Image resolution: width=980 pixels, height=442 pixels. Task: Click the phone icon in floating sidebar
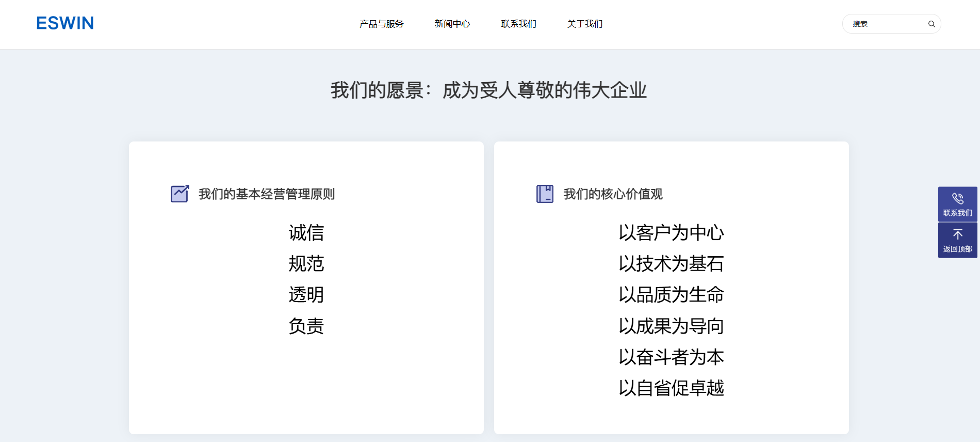pos(957,199)
